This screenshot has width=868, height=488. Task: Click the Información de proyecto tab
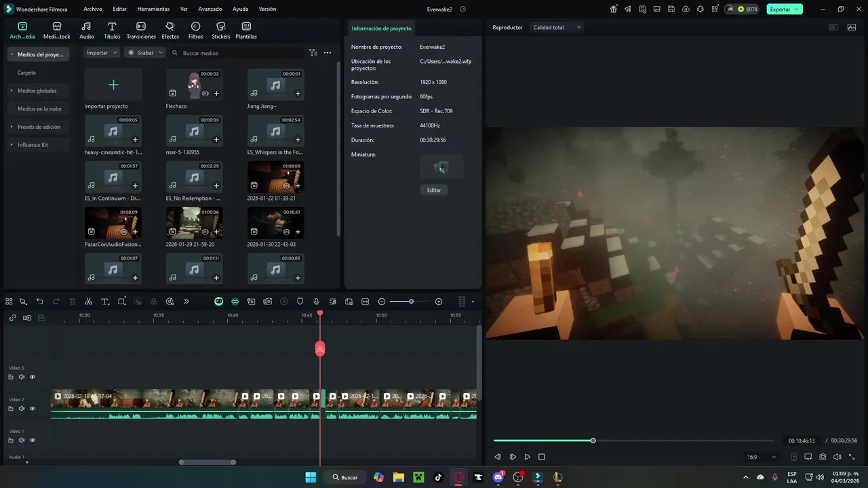pos(381,28)
